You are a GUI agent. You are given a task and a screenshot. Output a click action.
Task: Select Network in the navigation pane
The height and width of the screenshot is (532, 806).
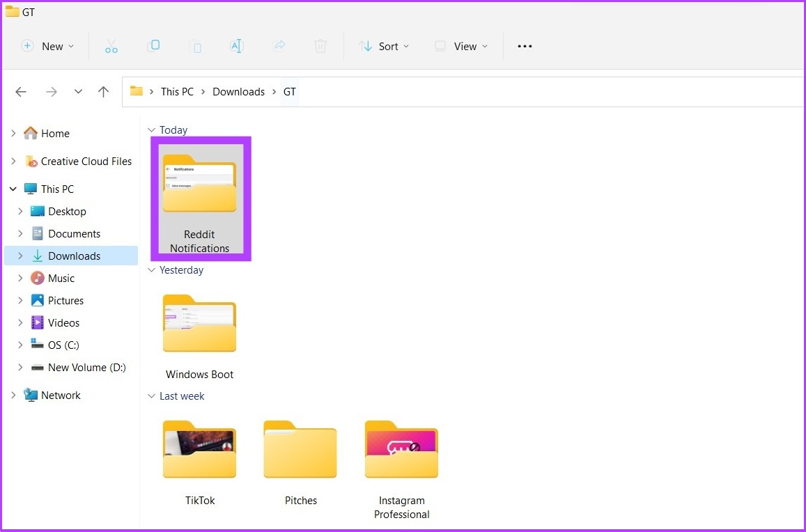[61, 395]
